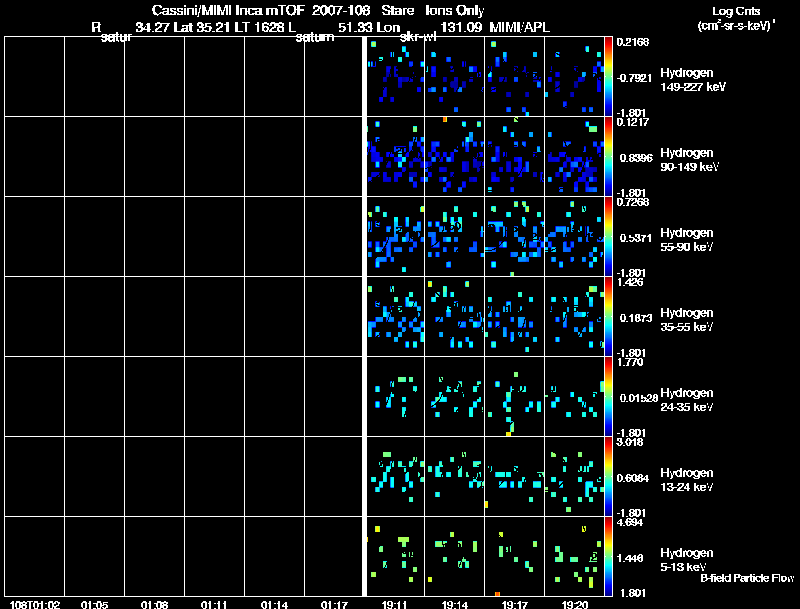The image size is (800, 609).
Task: Click the B-field Particle Flow text
Action: point(747,578)
